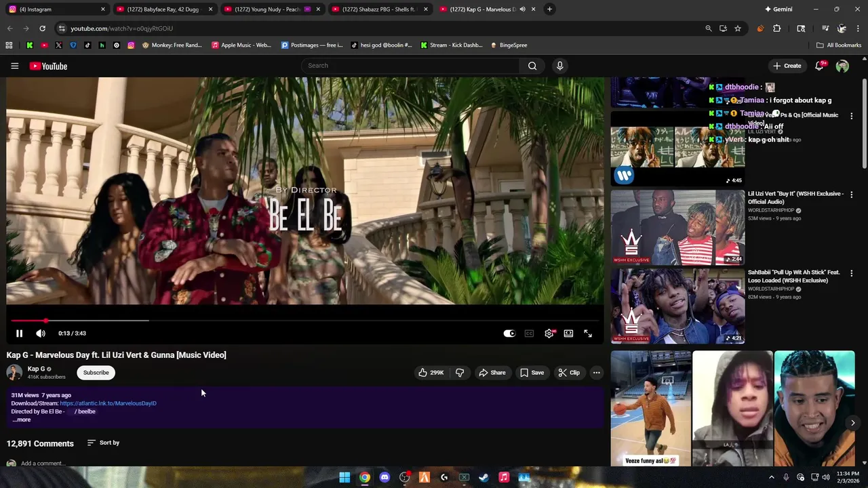Create a Clip of the video

[x=569, y=373]
